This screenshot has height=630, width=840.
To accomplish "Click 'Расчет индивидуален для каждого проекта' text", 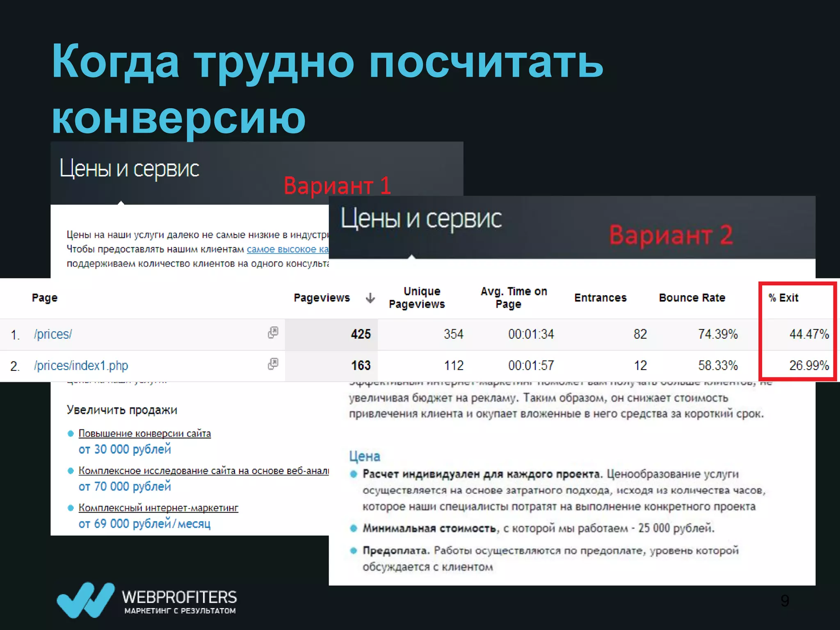I will tap(482, 475).
